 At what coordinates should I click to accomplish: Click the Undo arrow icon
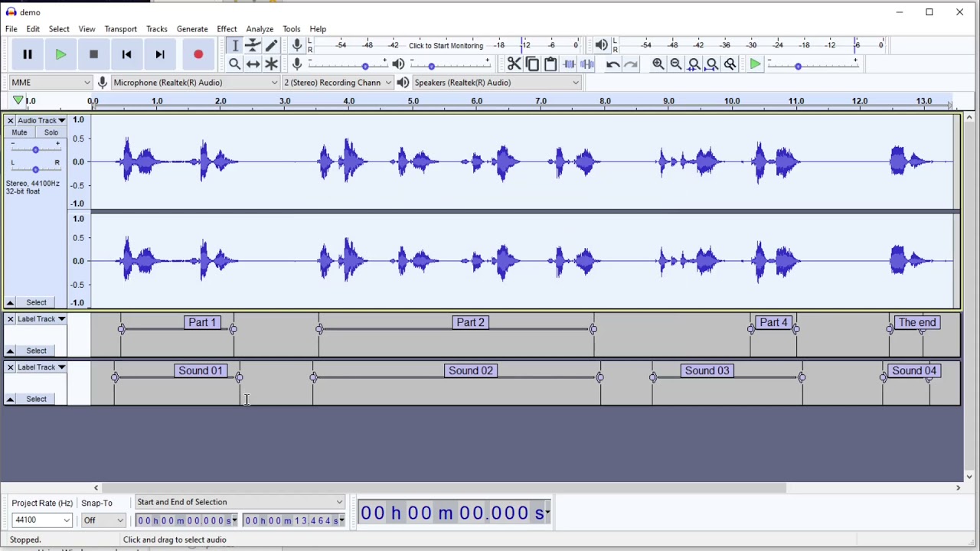(x=612, y=64)
